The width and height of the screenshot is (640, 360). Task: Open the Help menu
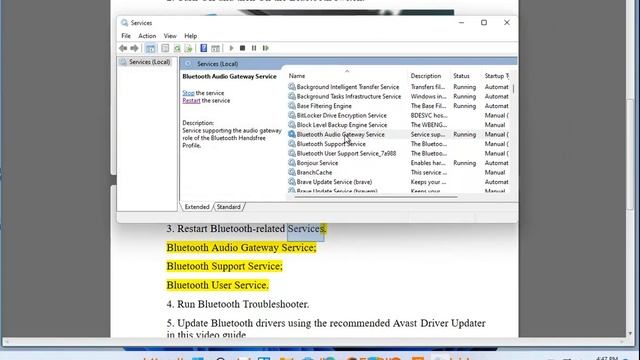point(191,36)
